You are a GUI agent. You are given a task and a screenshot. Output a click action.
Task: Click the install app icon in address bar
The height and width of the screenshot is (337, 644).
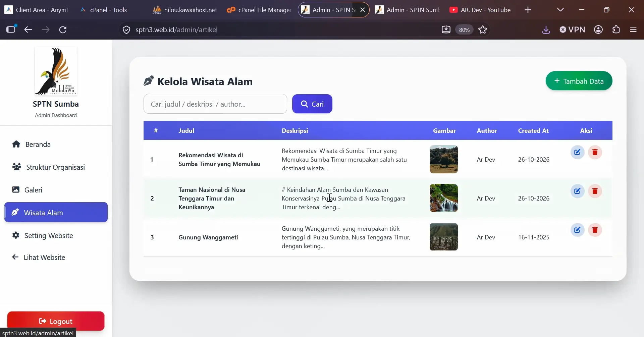click(446, 30)
